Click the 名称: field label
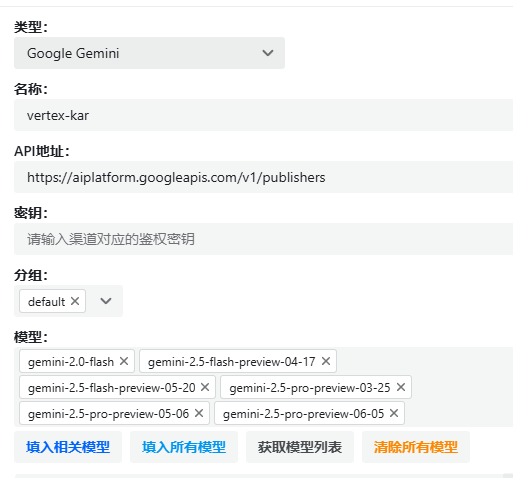 [x=31, y=89]
